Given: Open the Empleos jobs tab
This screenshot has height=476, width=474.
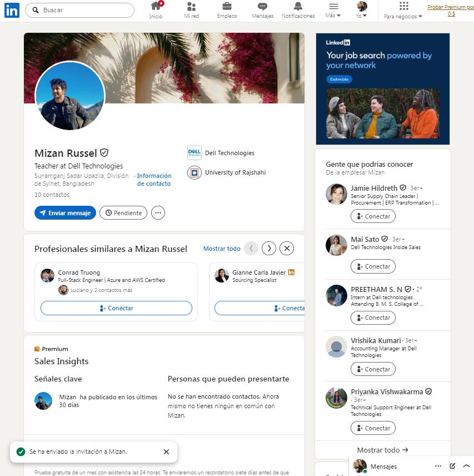Looking at the screenshot, I should [227, 10].
